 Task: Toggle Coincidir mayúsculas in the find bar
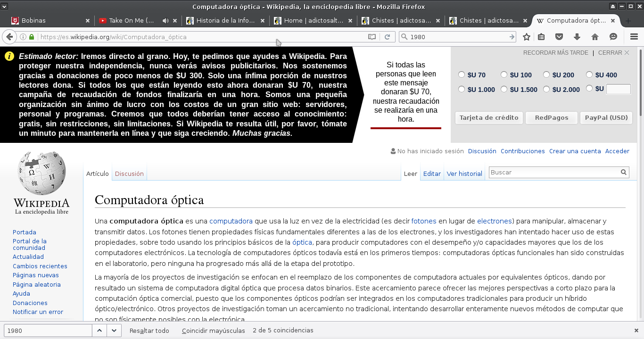[x=214, y=331]
